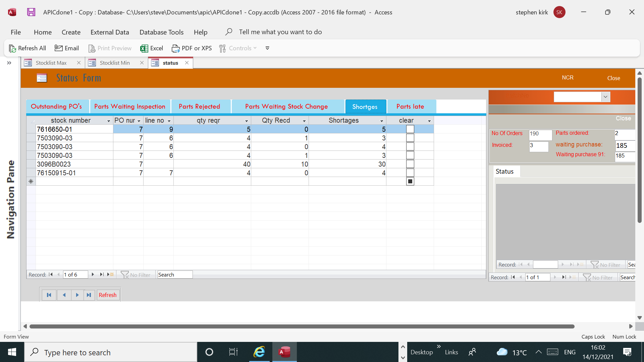Click the Refresh All toolbar icon
Image resolution: width=644 pixels, height=362 pixels.
tap(27, 48)
